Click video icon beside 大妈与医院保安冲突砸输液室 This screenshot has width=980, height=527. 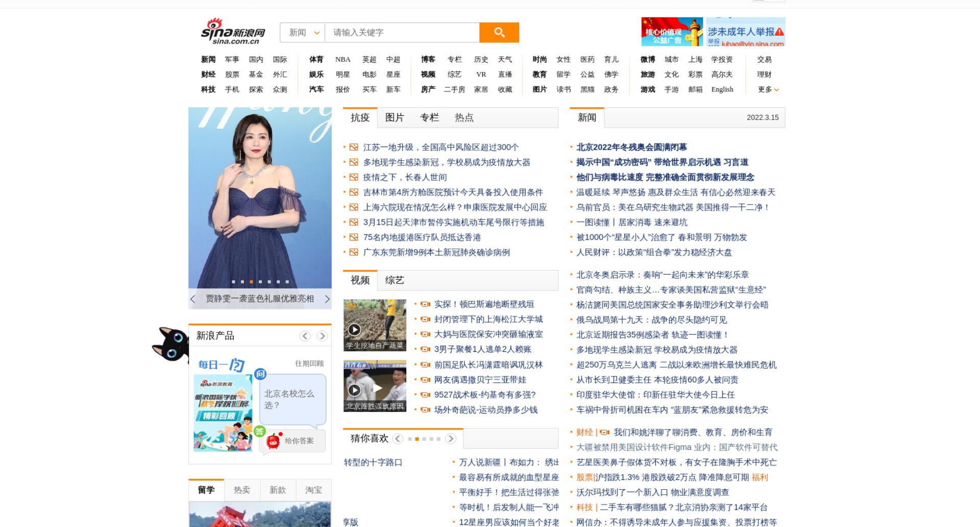point(425,334)
